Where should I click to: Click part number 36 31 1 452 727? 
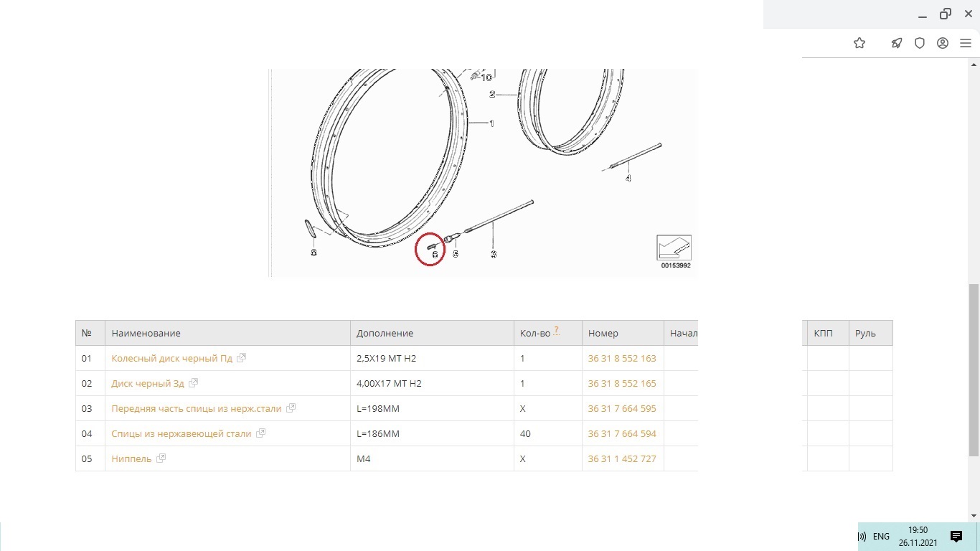(x=622, y=458)
